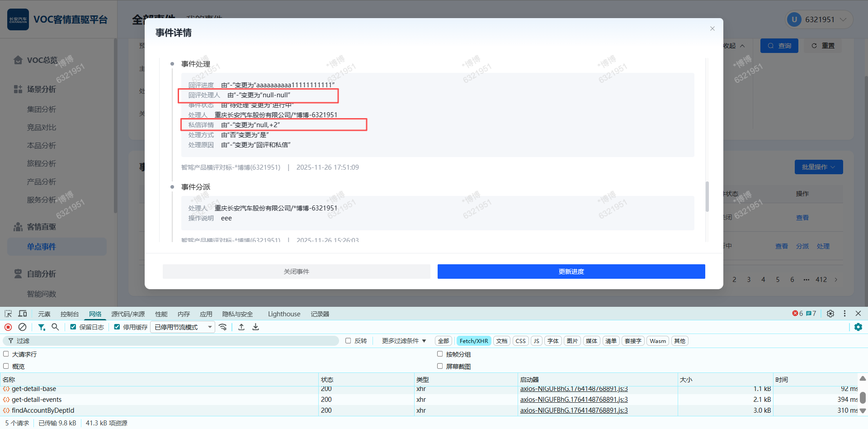The image size is (868, 429).
Task: Clear the network log
Action: (22, 327)
